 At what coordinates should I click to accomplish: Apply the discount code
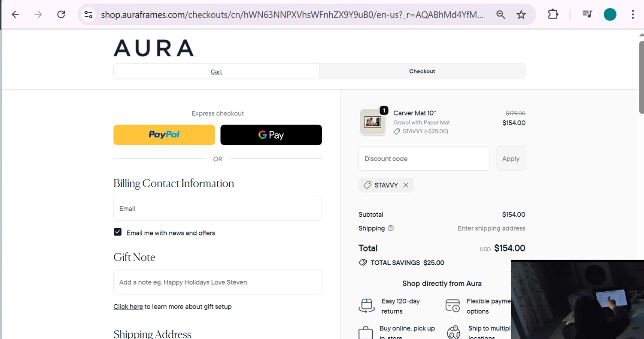(x=511, y=158)
